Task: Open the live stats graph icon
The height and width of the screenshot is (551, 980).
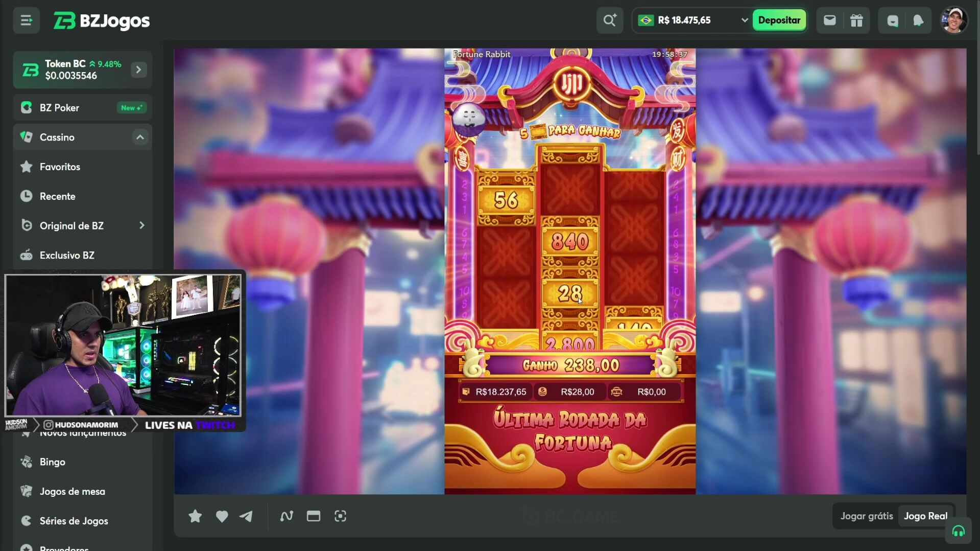Action: pos(286,516)
